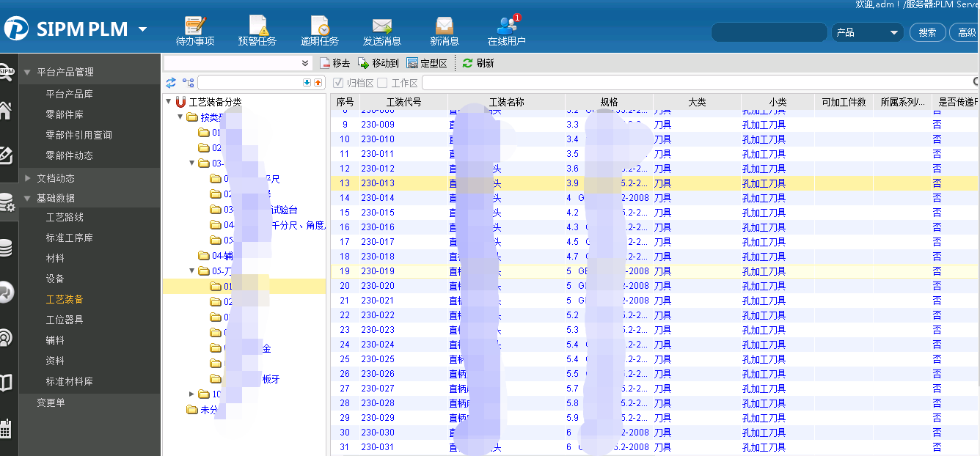Toggle the 归档区 checkbox

tap(338, 84)
